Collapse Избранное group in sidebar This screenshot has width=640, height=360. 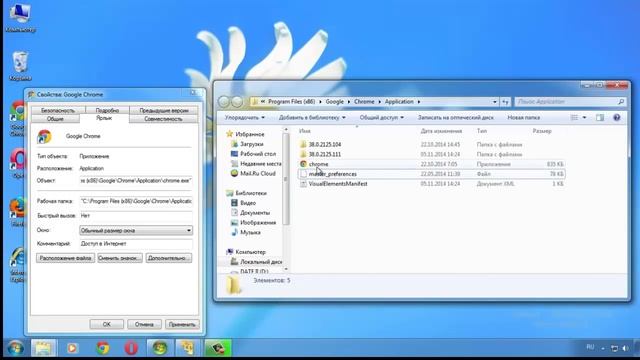coord(249,134)
